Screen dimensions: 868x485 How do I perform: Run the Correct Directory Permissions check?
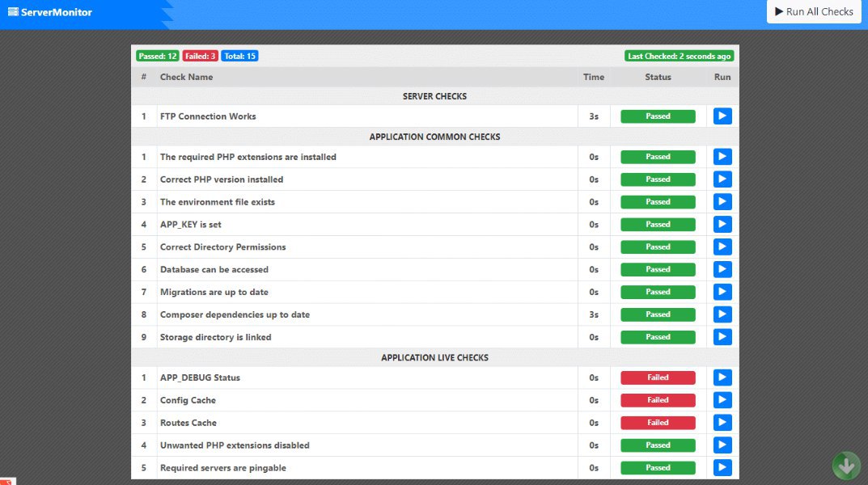722,247
